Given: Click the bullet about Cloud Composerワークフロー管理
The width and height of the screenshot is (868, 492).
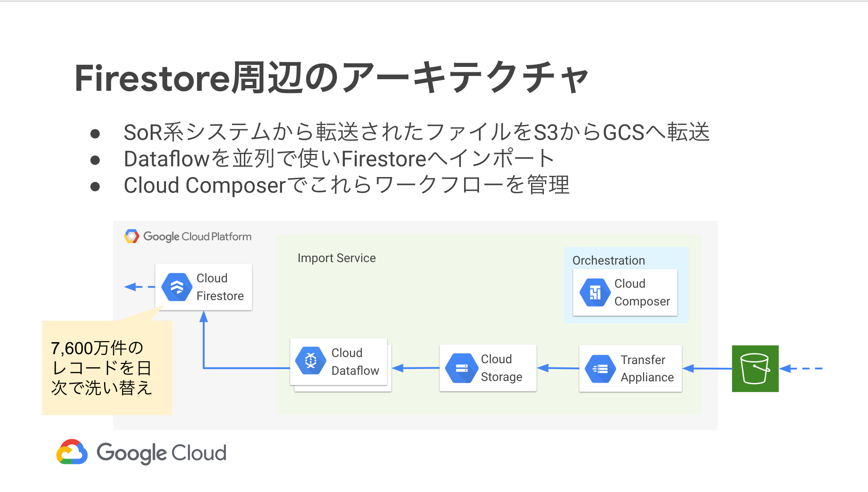Looking at the screenshot, I should pyautogui.click(x=347, y=184).
